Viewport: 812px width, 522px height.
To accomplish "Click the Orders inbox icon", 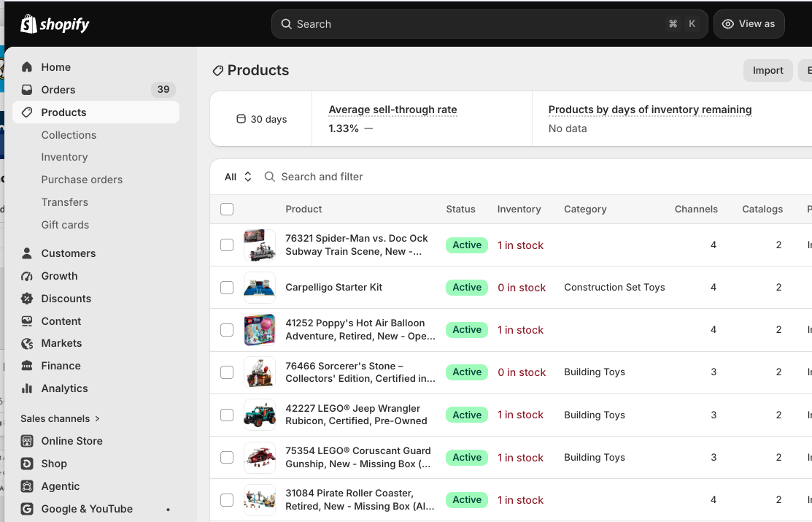I will [x=27, y=90].
